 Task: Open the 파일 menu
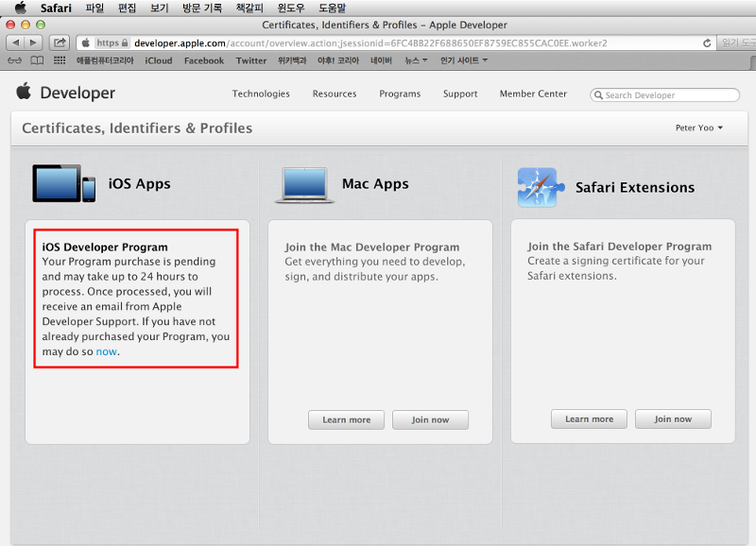point(94,8)
